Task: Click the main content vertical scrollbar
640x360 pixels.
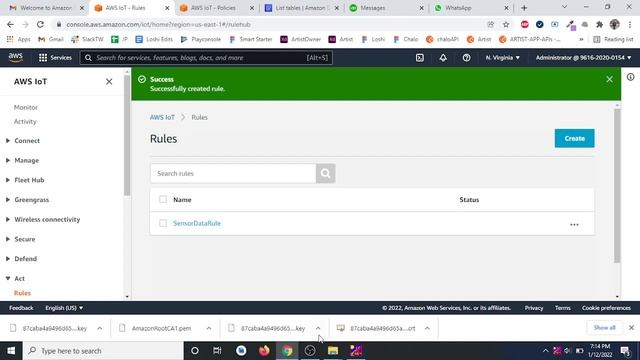Action: click(617, 186)
